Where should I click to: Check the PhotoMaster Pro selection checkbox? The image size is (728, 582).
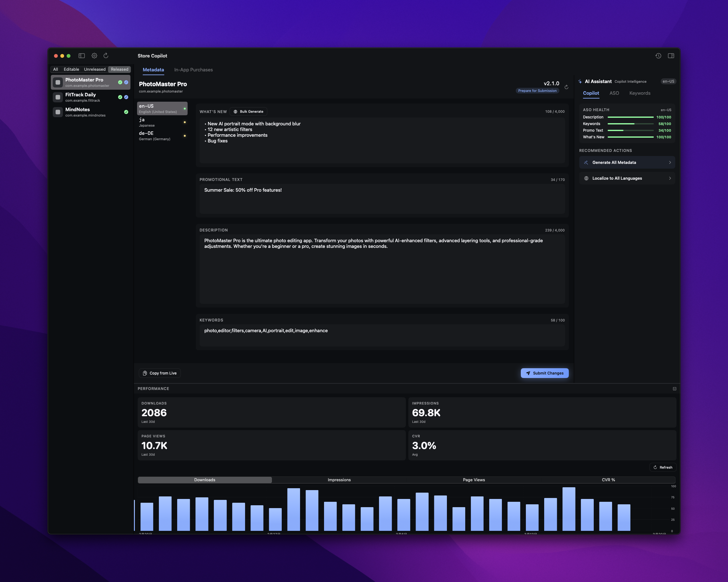(x=58, y=82)
